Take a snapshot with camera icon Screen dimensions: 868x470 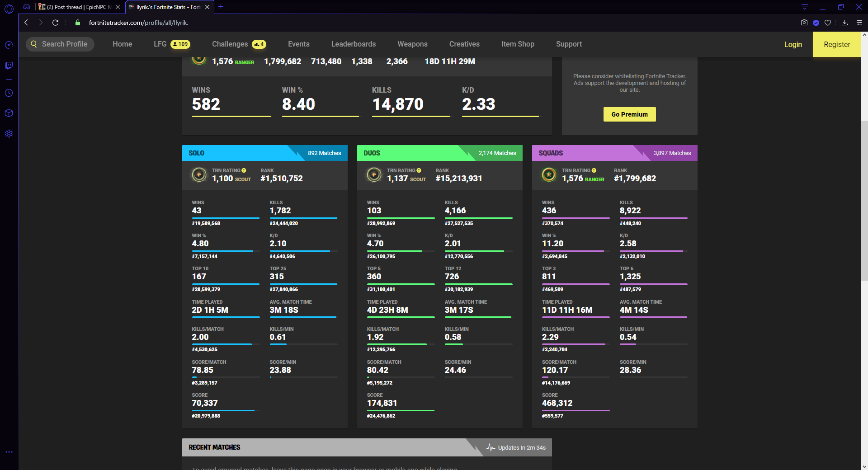pyautogui.click(x=804, y=23)
